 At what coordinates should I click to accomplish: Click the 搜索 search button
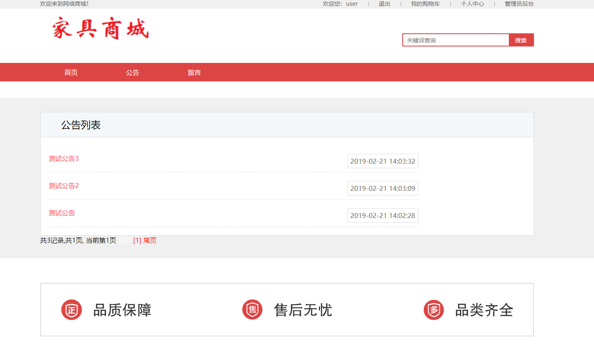click(x=521, y=40)
